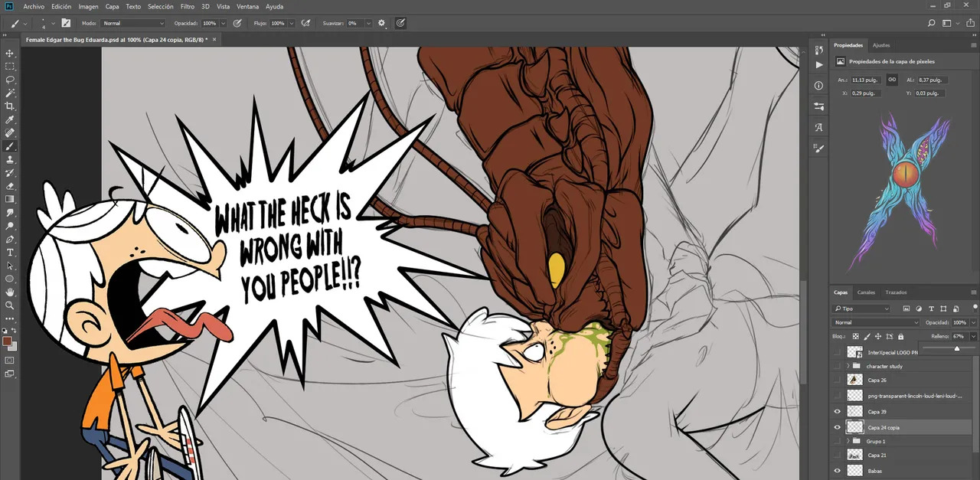Hide the Babas layer
Image resolution: width=980 pixels, height=480 pixels.
[837, 471]
